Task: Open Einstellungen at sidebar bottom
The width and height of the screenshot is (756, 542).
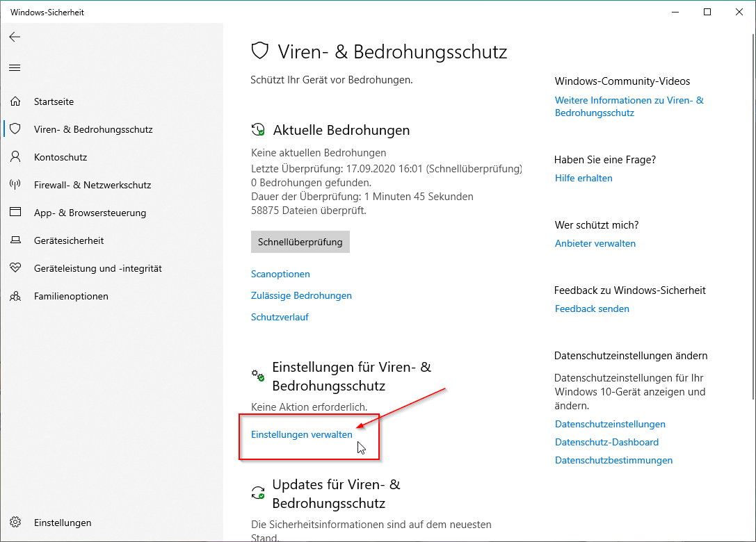Action: pyautogui.click(x=62, y=523)
